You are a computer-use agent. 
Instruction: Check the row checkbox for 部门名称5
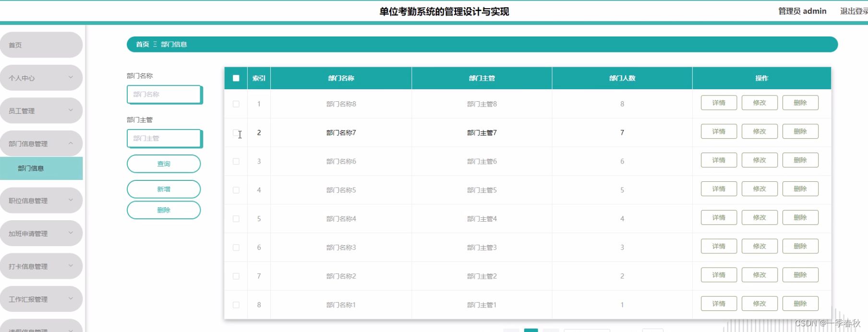coord(236,190)
